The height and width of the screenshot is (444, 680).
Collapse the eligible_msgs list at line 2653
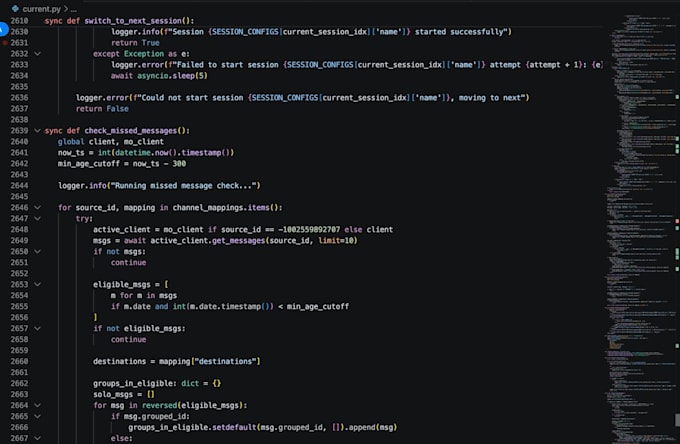click(x=37, y=284)
